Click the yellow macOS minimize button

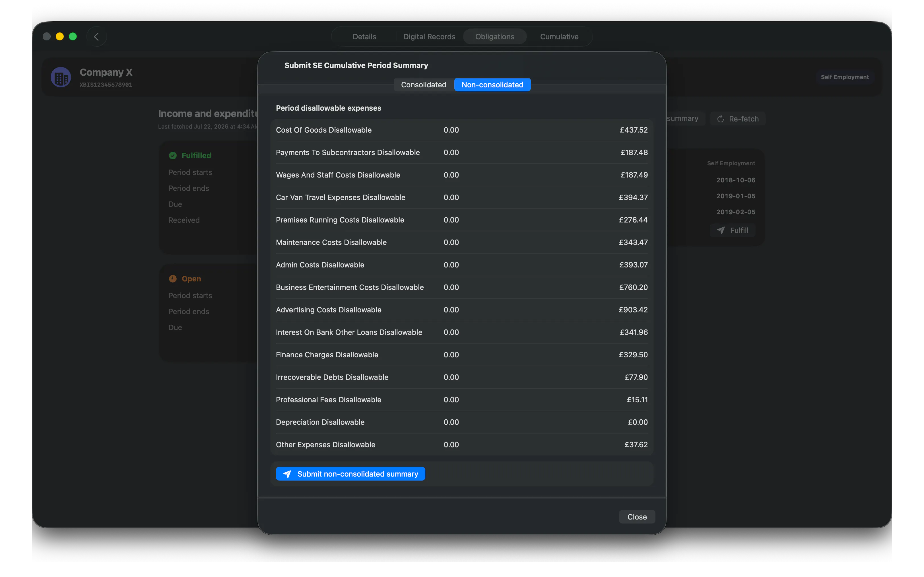(59, 37)
